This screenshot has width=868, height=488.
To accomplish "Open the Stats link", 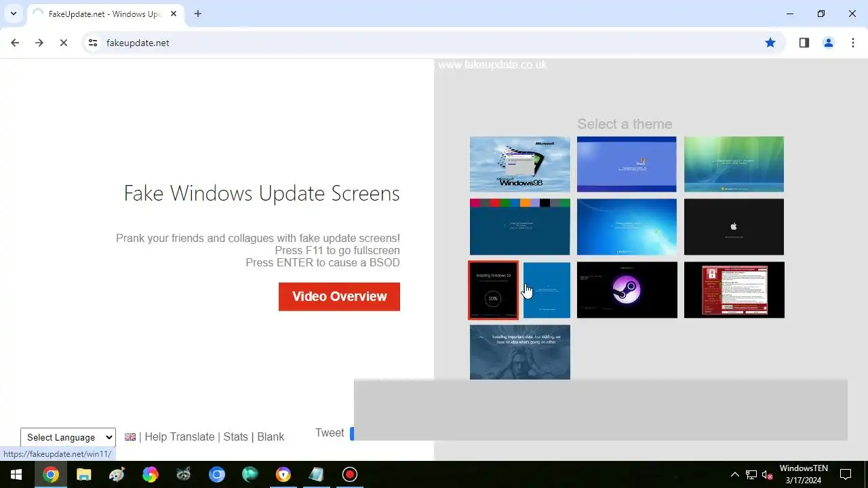I will pyautogui.click(x=236, y=437).
